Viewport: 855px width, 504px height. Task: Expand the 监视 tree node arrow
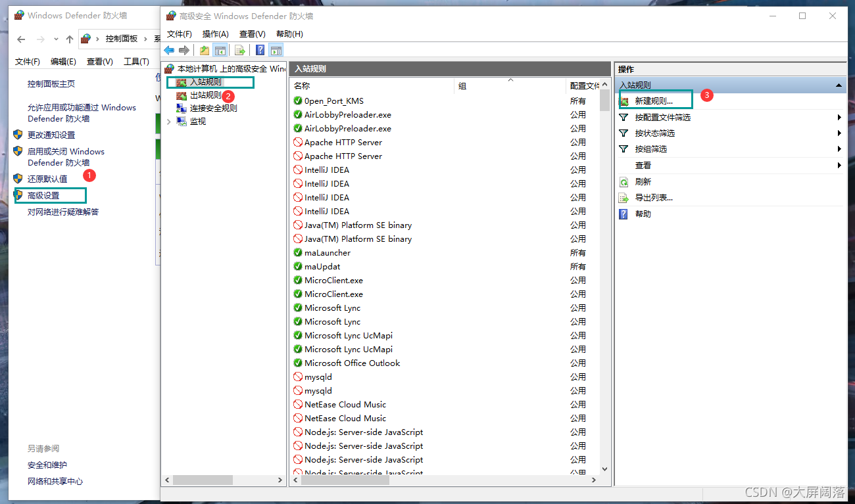click(x=169, y=122)
